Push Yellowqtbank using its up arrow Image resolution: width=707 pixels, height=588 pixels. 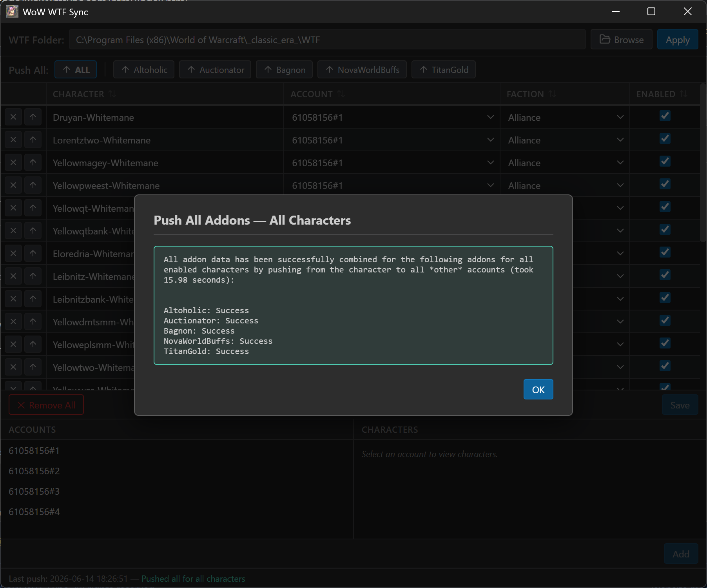[x=33, y=230]
